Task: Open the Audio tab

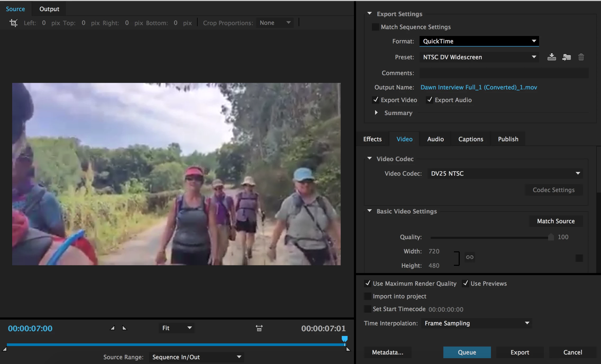Action: [x=435, y=139]
